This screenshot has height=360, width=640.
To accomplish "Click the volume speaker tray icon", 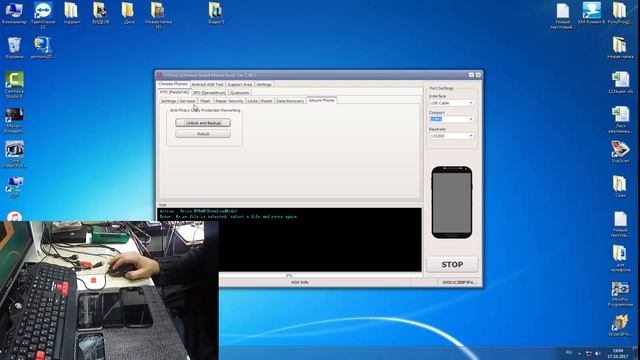I will pos(598,353).
